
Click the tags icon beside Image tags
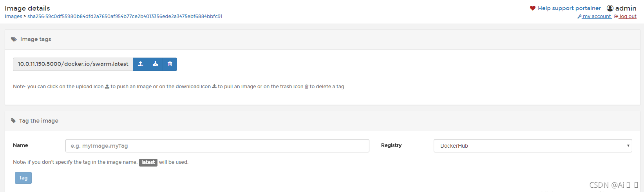pyautogui.click(x=14, y=39)
